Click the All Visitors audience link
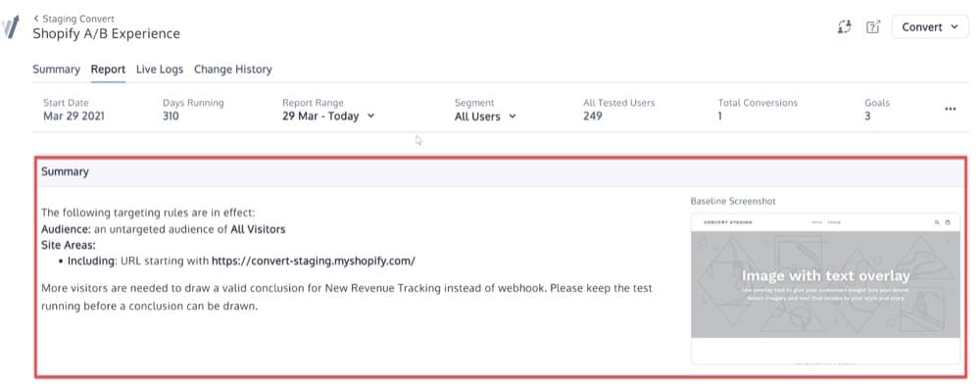Viewport: 980px width, 385px height. (258, 229)
